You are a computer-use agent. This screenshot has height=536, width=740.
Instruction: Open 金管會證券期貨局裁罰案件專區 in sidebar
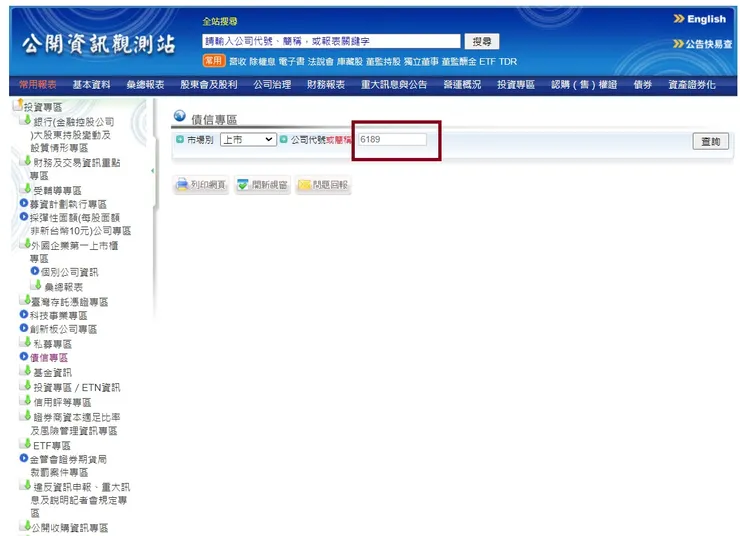68,466
